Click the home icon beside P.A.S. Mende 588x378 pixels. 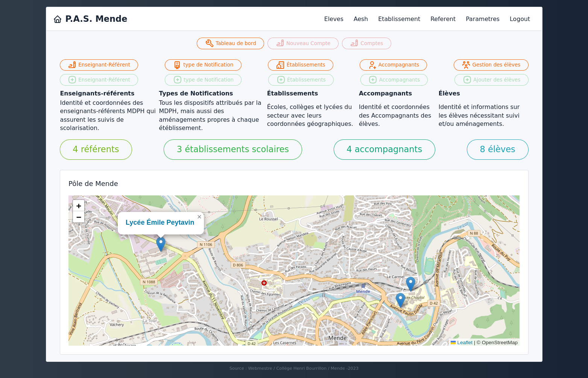click(x=58, y=19)
